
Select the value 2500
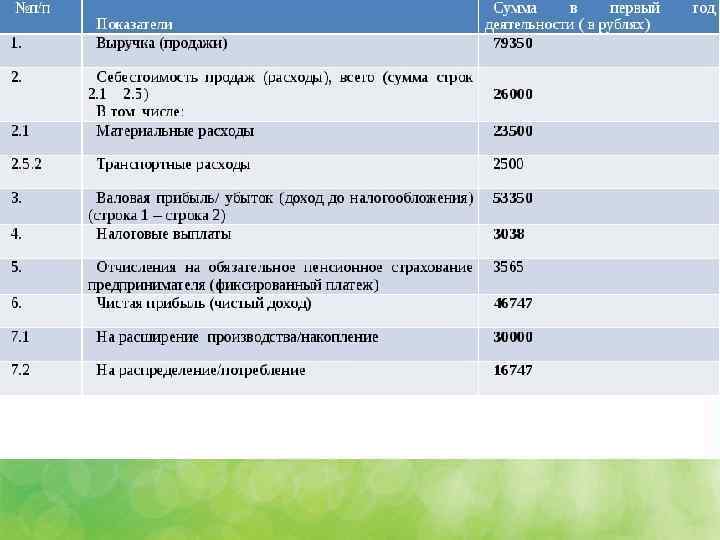pos(508,164)
